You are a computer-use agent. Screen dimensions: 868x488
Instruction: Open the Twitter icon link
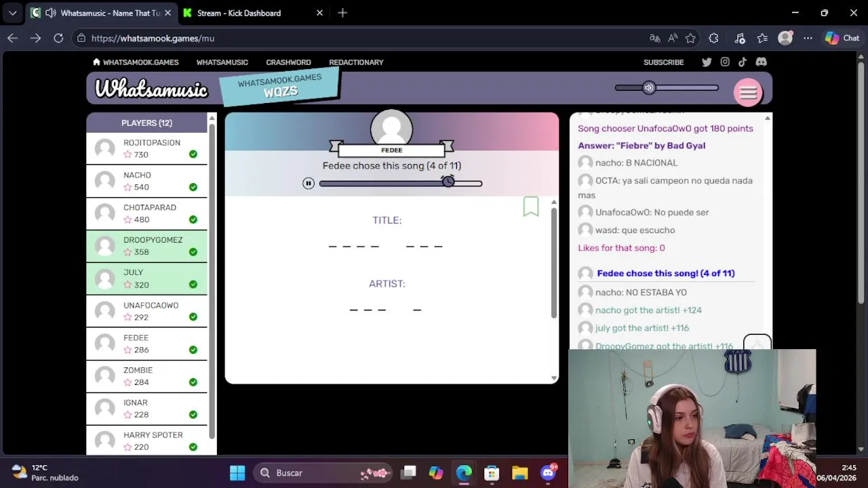pos(707,62)
